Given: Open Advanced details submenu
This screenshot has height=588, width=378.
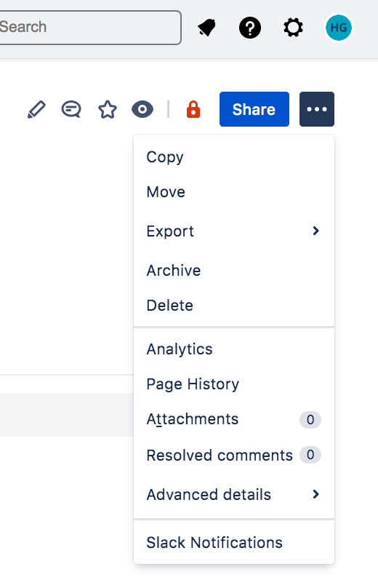Looking at the screenshot, I should (234, 495).
